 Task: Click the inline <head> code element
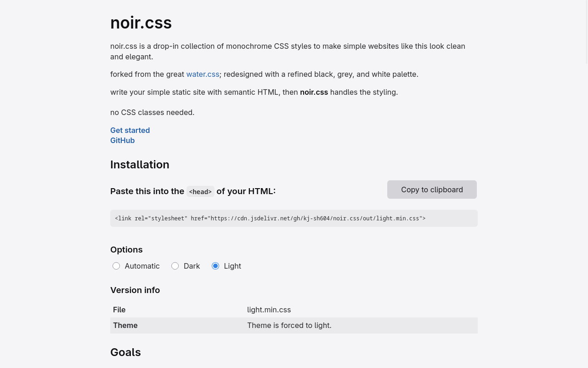click(x=200, y=191)
